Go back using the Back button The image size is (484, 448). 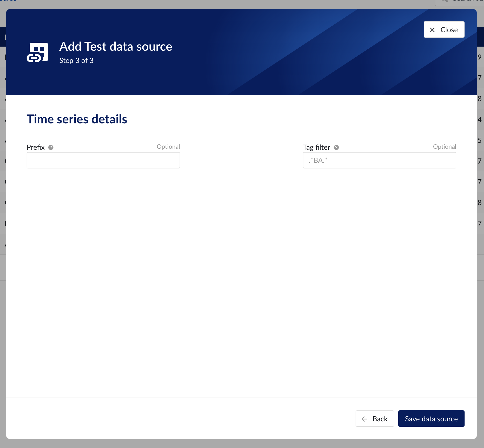coord(375,419)
